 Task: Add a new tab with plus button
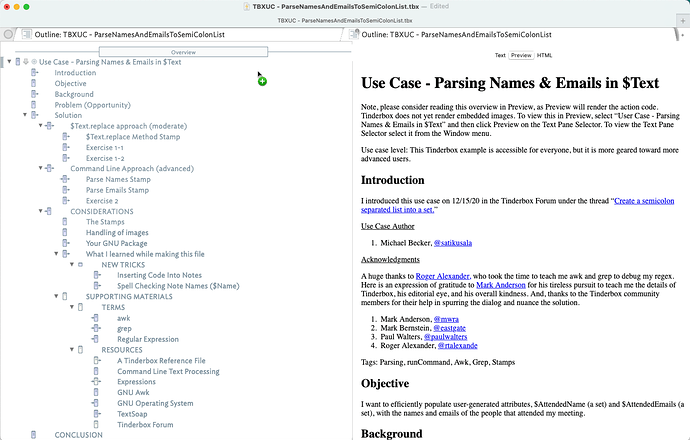(x=683, y=20)
